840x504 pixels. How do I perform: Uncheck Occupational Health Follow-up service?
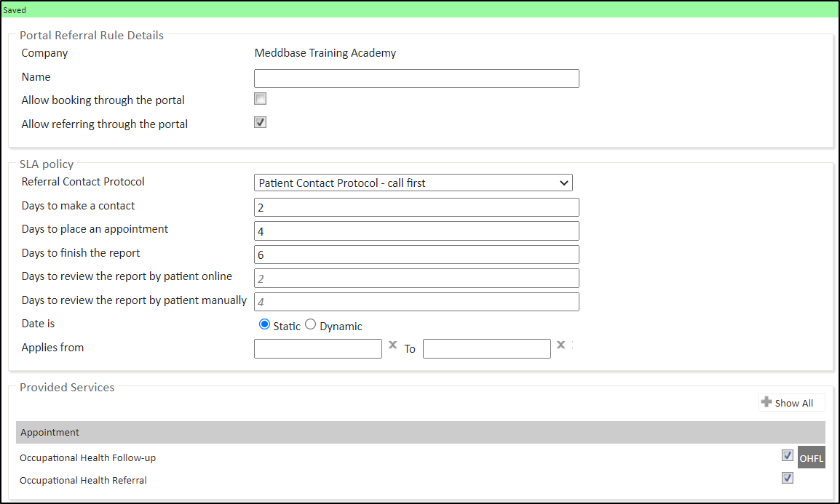click(787, 455)
